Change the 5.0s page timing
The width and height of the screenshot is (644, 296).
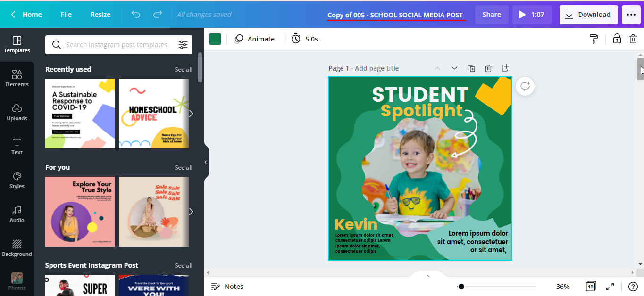point(305,39)
